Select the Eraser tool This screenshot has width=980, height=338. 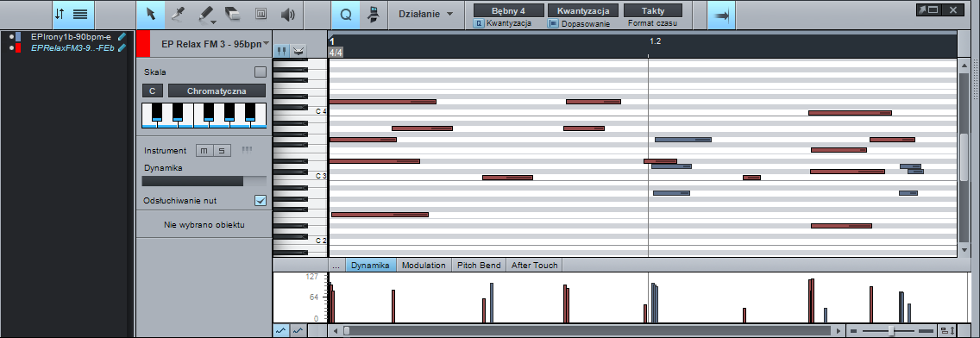233,15
